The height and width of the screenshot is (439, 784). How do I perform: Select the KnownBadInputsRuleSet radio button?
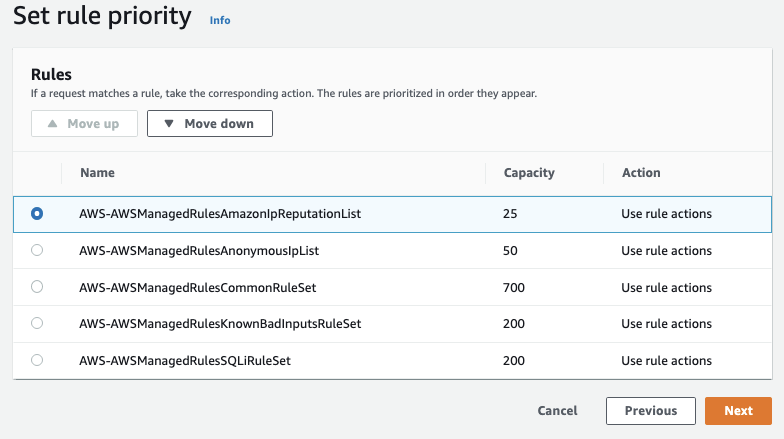(x=37, y=323)
